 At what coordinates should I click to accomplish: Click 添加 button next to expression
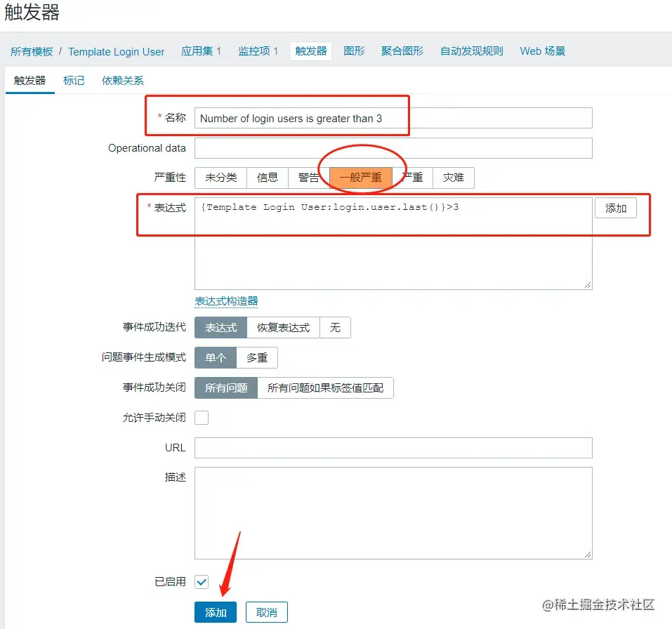pyautogui.click(x=615, y=208)
